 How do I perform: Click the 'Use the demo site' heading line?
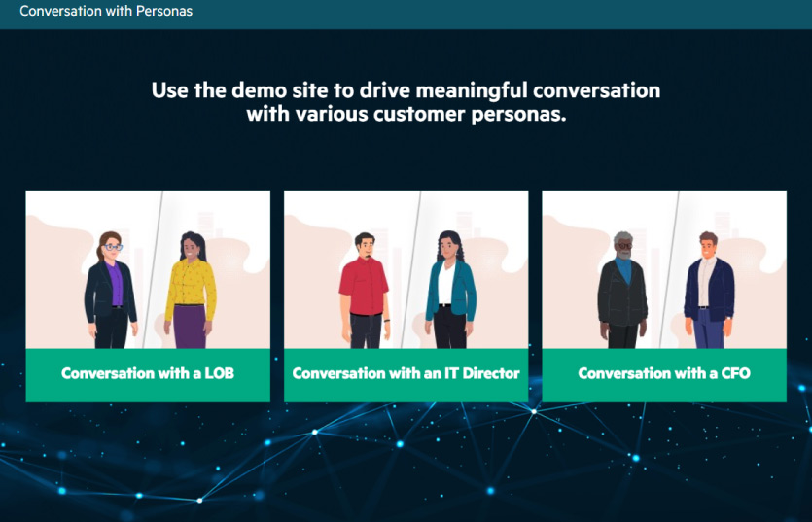(406, 90)
